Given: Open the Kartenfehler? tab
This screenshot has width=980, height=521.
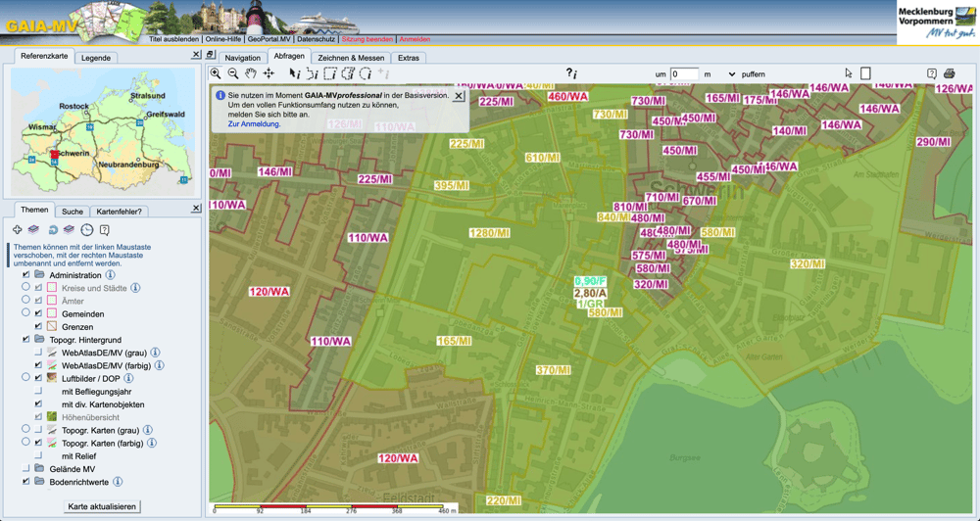Looking at the screenshot, I should pos(119,212).
